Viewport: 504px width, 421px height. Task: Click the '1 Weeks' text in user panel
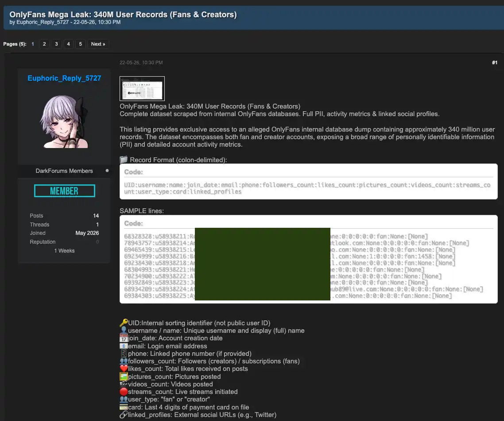tap(64, 250)
